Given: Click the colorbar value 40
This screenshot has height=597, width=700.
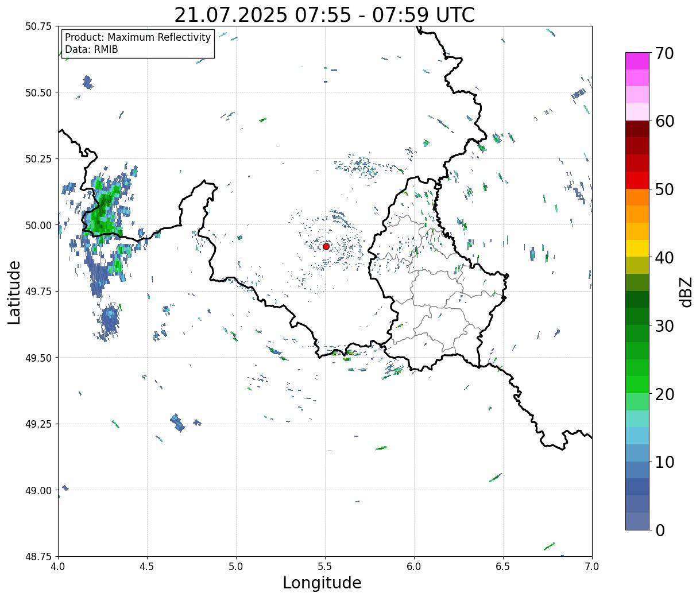Looking at the screenshot, I should pos(664,258).
